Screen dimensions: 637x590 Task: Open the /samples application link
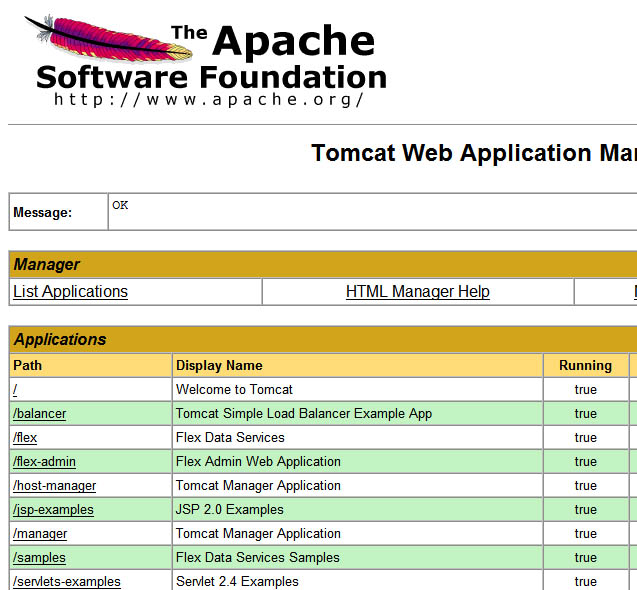(x=39, y=557)
